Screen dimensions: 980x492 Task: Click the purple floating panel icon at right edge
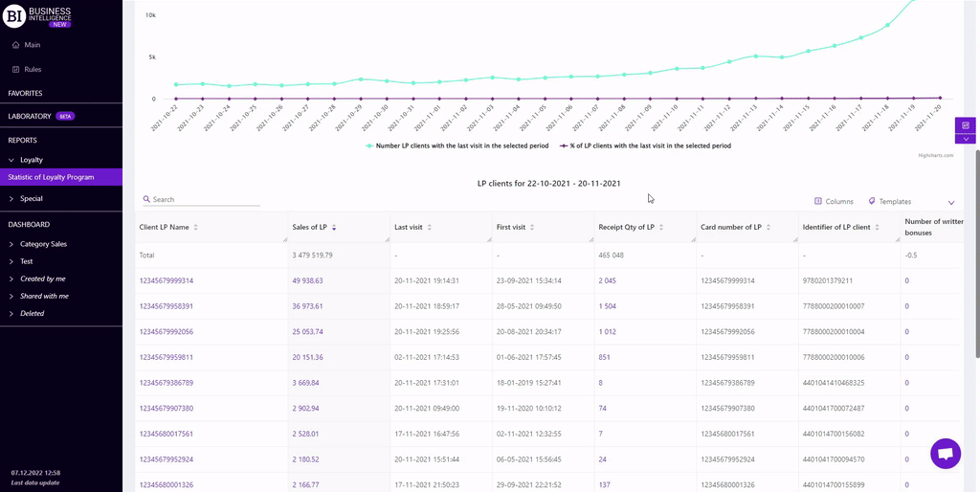point(966,125)
